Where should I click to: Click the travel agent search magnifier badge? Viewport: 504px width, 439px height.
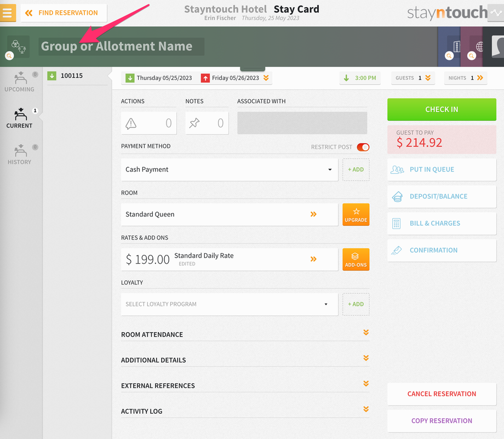(472, 56)
